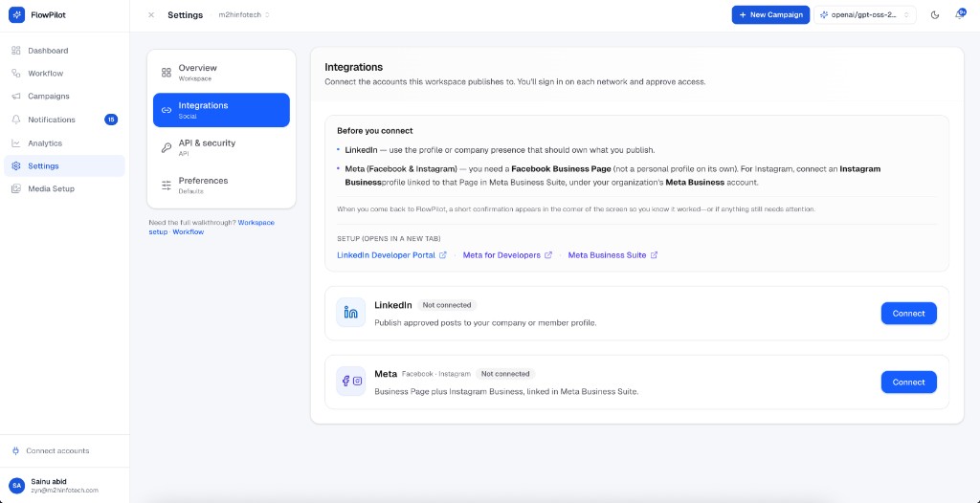Click the 15 notifications badge

point(111,120)
